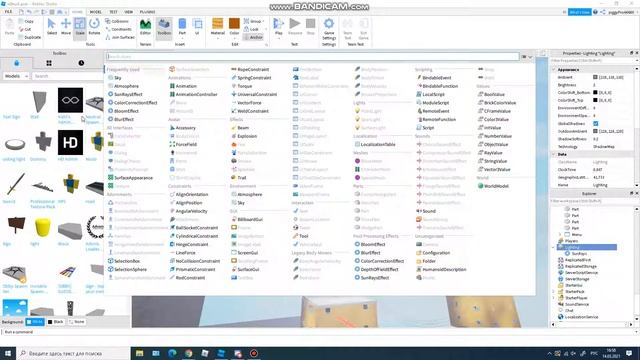Switch to the PLUGINS ribbon tab
Image resolution: width=640 pixels, height=360 pixels.
pyautogui.click(x=147, y=12)
